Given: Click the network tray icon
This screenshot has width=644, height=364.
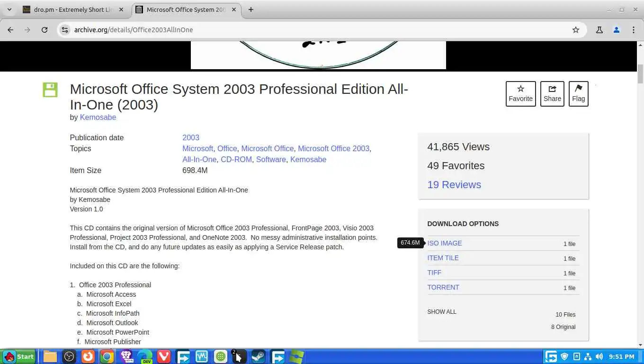Looking at the screenshot, I should coord(588,356).
